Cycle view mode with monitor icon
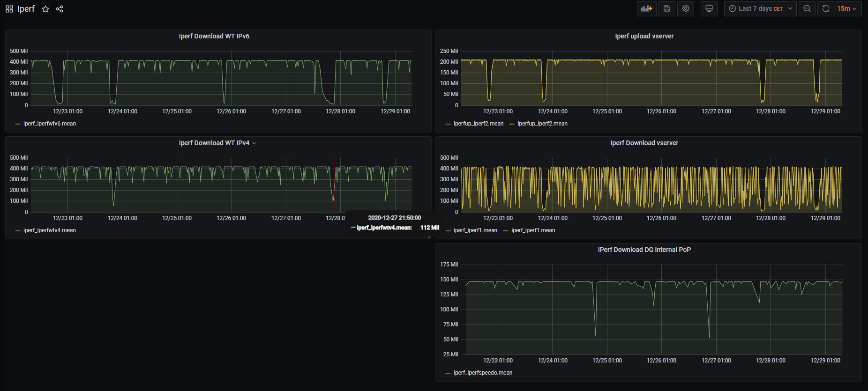The image size is (868, 391). click(709, 8)
